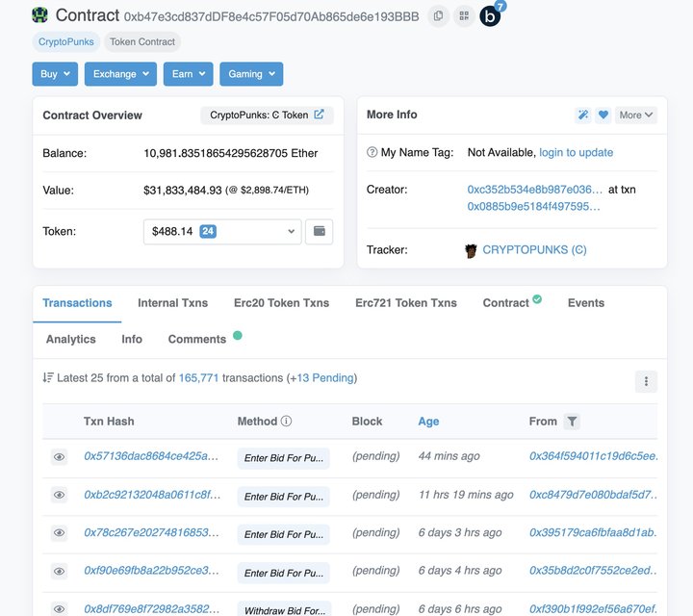Click the magic wand icon in More Info

582,115
